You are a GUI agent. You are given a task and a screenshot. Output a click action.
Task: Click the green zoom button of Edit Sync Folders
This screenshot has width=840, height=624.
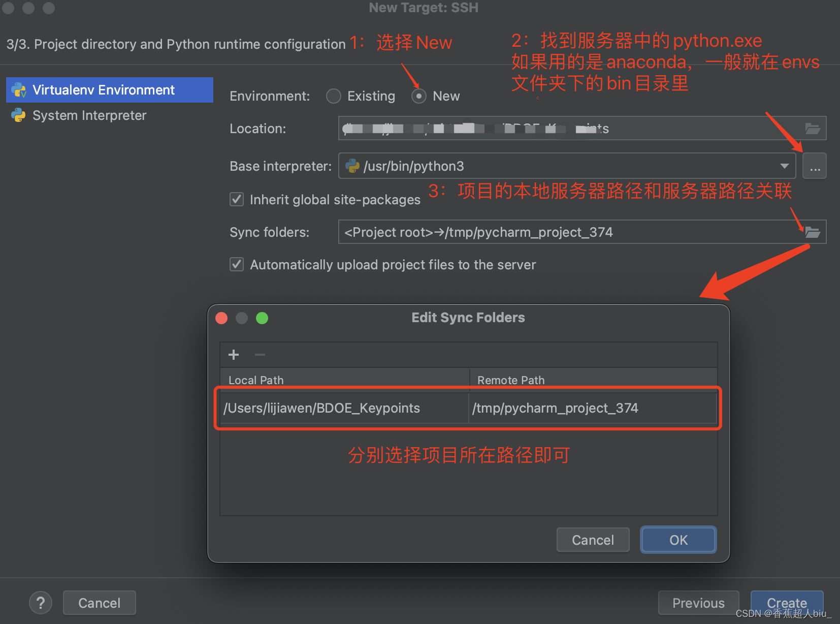[x=262, y=318]
